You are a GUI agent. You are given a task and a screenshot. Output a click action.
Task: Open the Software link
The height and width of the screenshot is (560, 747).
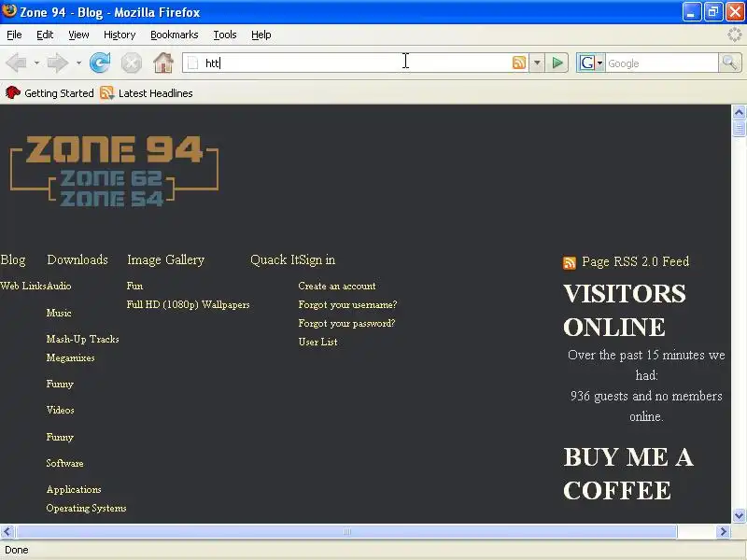pyautogui.click(x=64, y=463)
